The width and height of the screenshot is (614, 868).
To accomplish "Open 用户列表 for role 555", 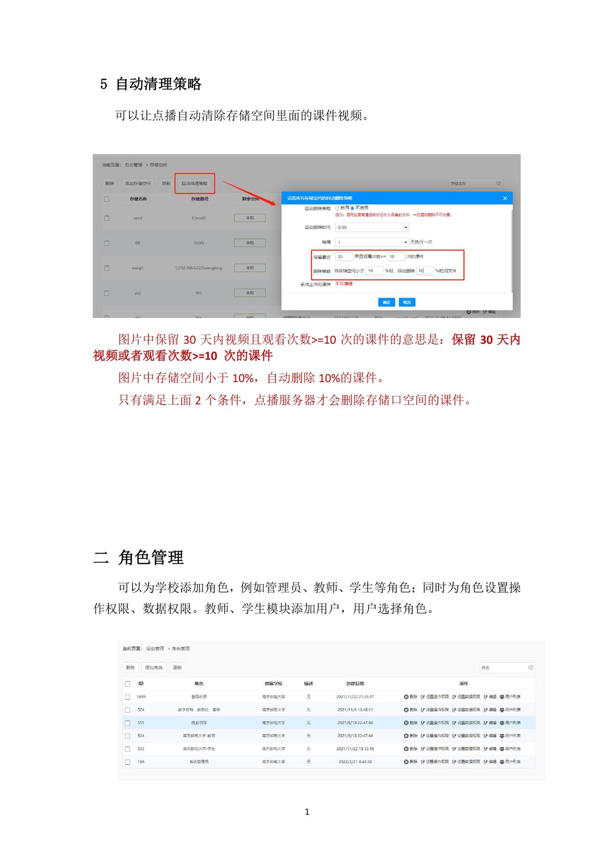I will click(x=510, y=723).
